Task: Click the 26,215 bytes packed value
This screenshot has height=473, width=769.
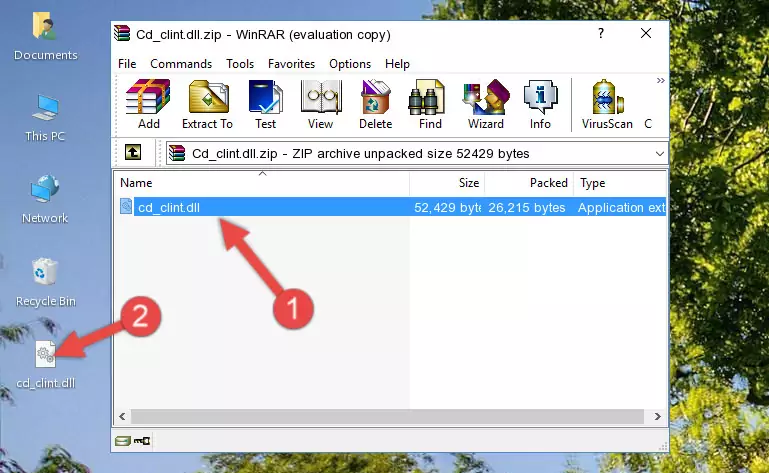Action: 527,208
